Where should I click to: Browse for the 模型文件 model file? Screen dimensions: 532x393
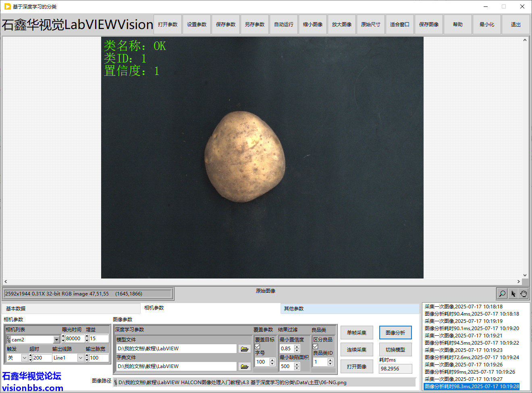pyautogui.click(x=244, y=349)
